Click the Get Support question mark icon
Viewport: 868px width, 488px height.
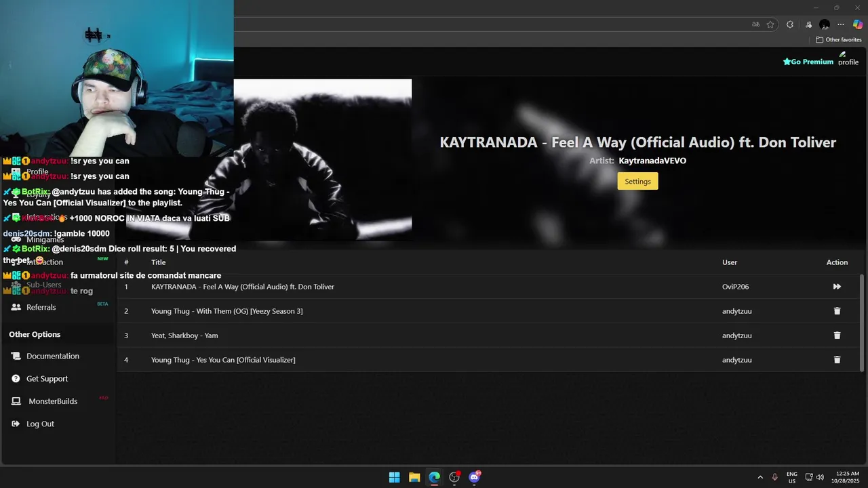16,379
